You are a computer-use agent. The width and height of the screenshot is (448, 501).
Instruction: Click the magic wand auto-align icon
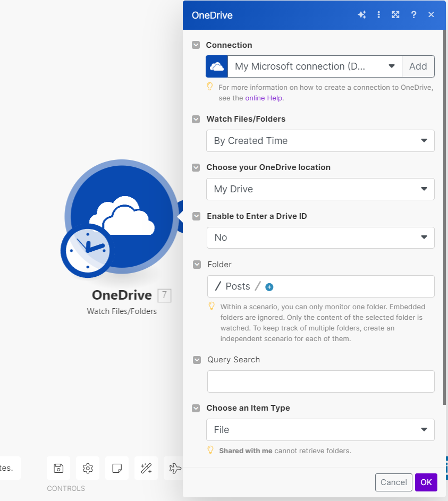click(x=146, y=468)
